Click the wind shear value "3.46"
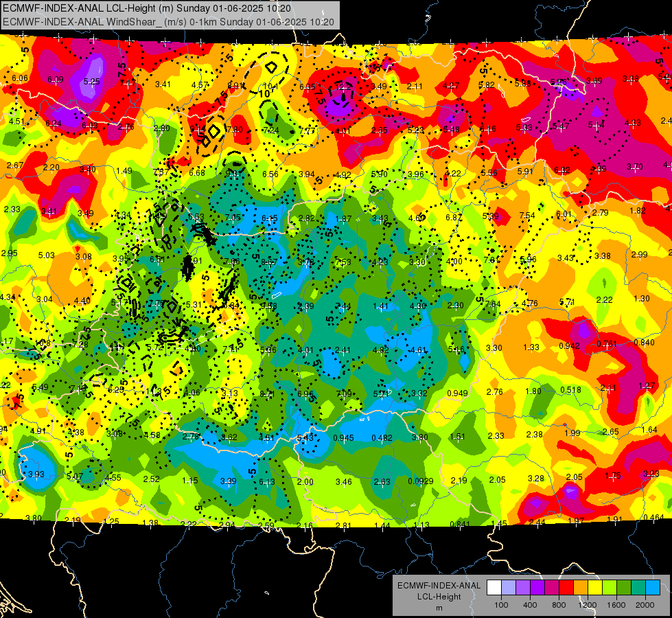The image size is (672, 618). tap(344, 482)
